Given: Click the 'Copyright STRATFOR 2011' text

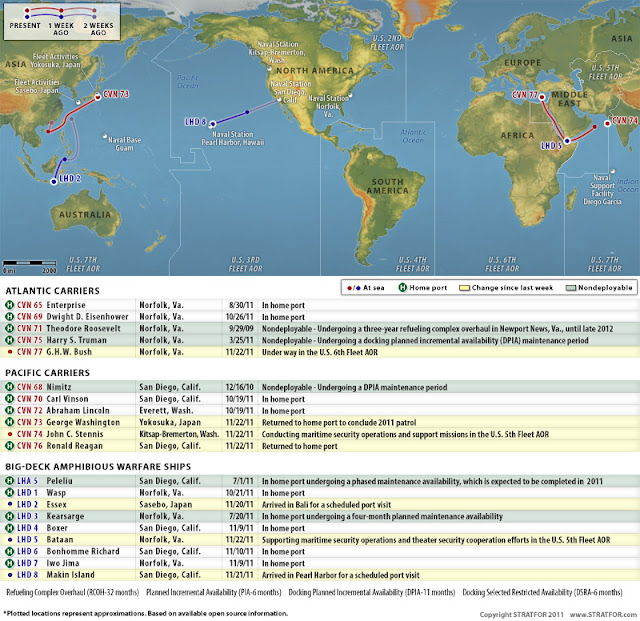Looking at the screenshot, I should (521, 614).
